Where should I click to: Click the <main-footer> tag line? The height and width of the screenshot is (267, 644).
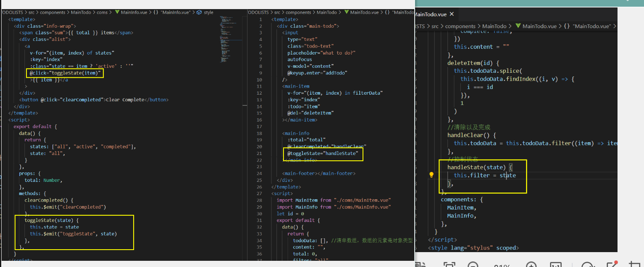click(x=319, y=173)
